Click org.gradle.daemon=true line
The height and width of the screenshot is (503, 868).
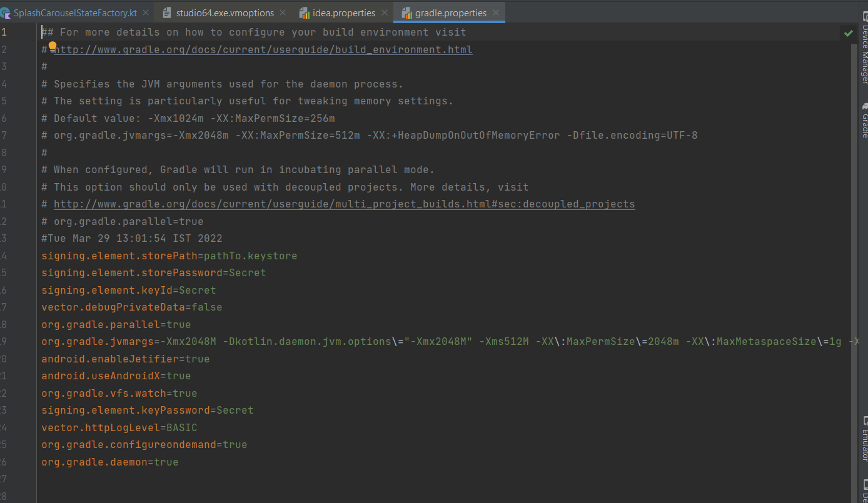click(109, 462)
